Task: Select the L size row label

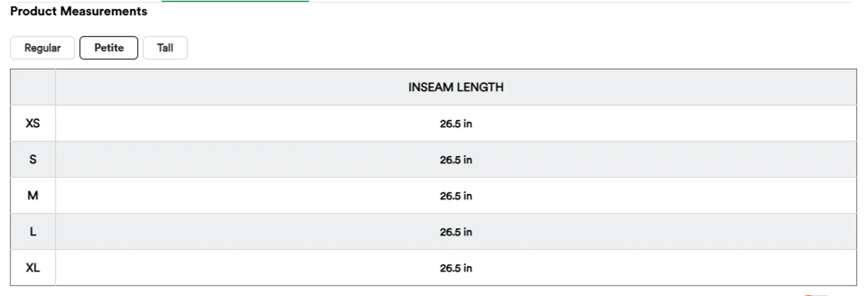Action: tap(33, 231)
